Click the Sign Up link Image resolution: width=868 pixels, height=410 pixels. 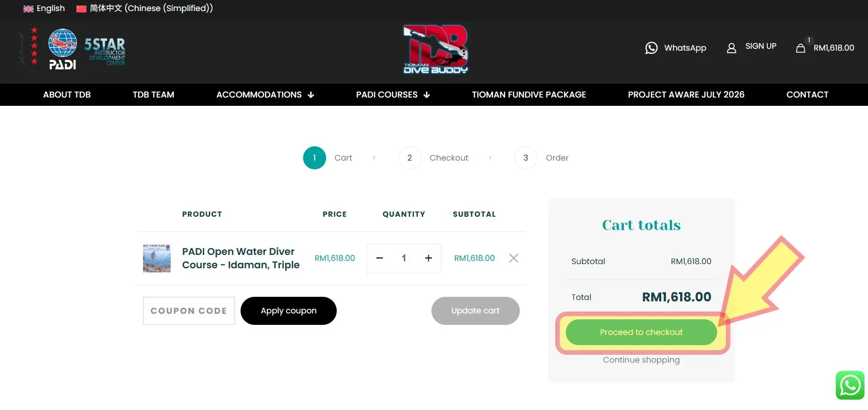tap(761, 46)
